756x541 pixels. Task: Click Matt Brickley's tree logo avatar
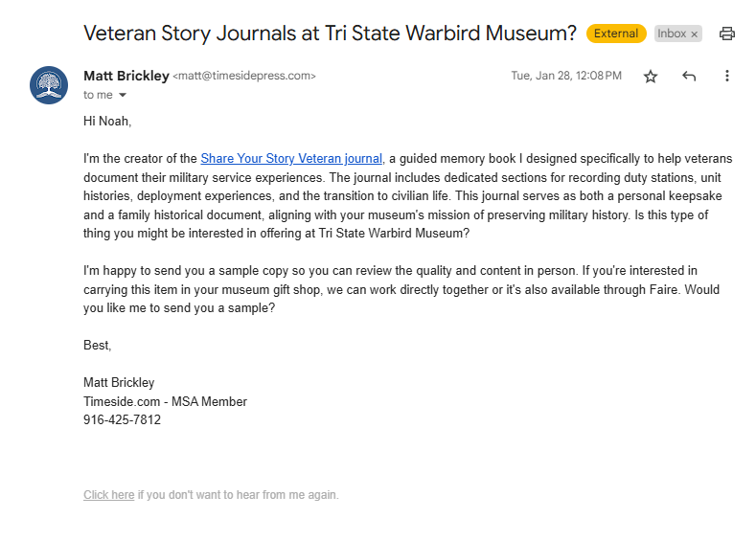(49, 85)
